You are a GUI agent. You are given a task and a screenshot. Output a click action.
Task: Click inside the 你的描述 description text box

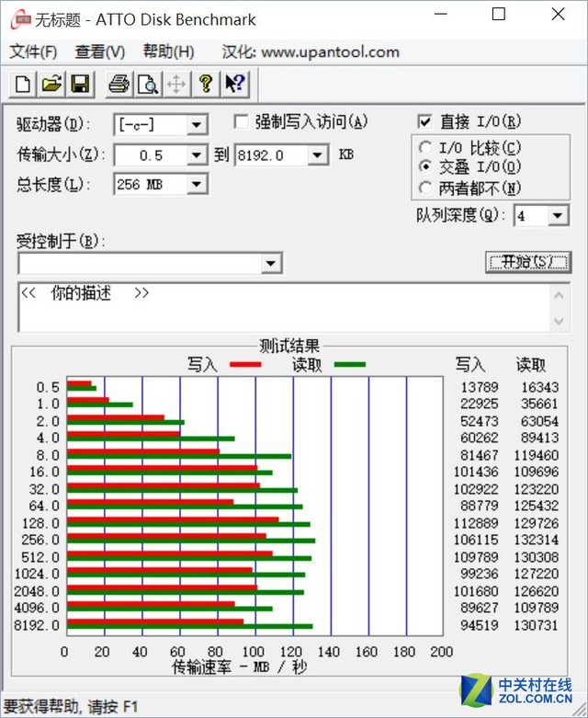pyautogui.click(x=276, y=308)
